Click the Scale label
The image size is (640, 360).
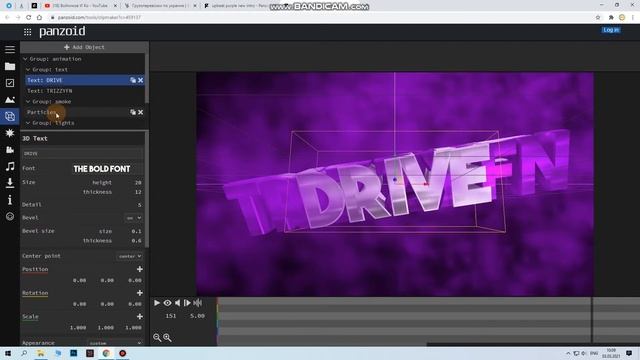tap(30, 317)
